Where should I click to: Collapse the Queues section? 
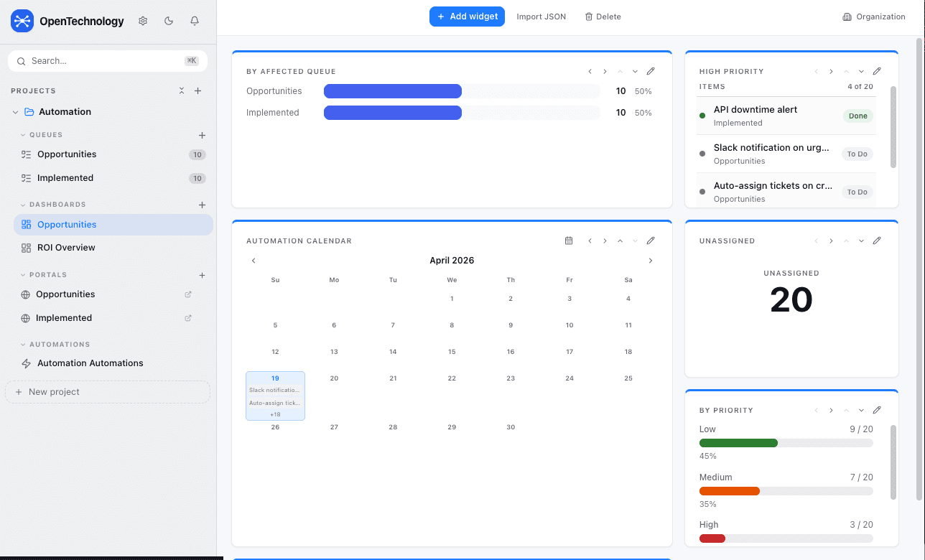click(23, 135)
